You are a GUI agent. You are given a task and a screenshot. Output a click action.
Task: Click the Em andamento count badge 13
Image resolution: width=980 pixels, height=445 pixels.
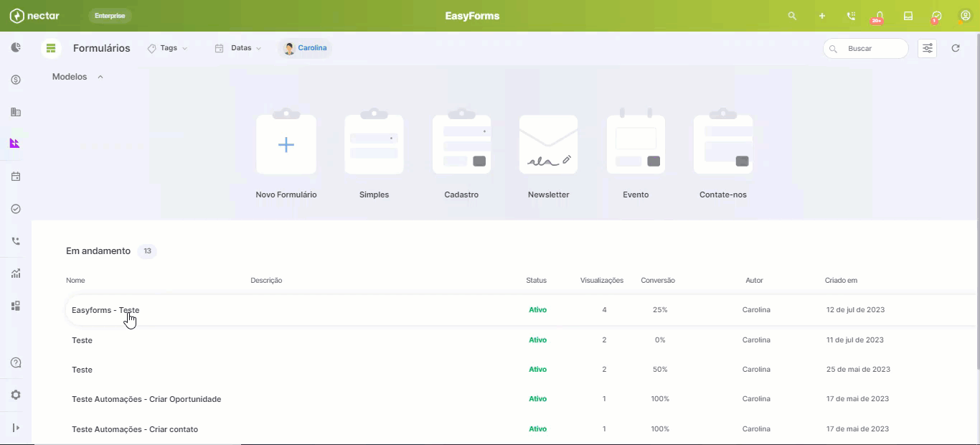(x=147, y=251)
